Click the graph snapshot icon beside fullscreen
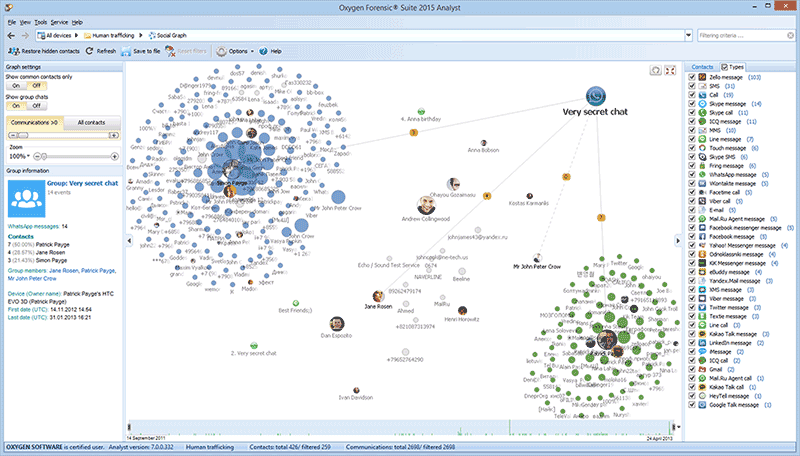 (x=656, y=70)
